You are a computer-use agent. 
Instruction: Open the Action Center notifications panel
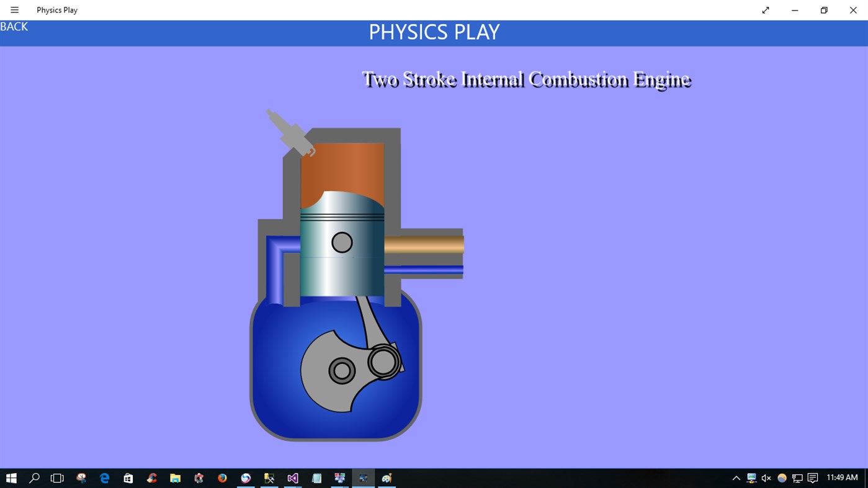[812, 478]
